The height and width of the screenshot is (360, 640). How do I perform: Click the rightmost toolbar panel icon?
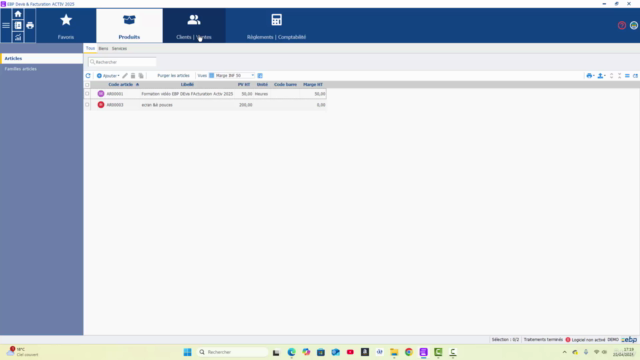tap(635, 76)
